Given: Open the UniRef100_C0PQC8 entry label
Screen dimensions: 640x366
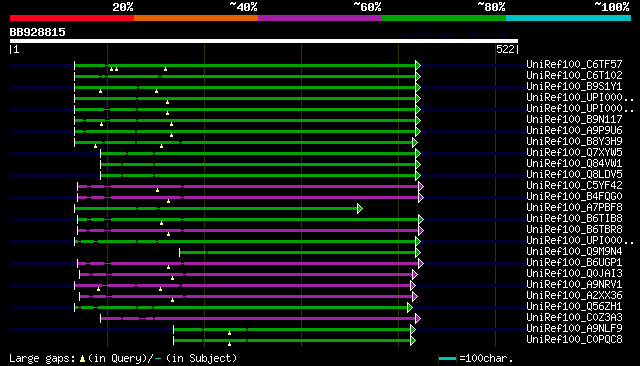Looking at the screenshot, I should click(x=574, y=339).
